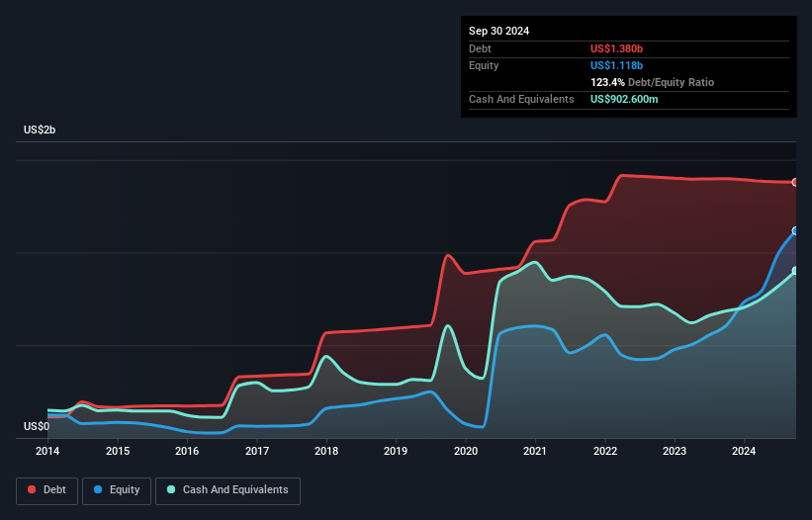Click the blue Equity endpoint marker
Image resolution: width=812 pixels, height=520 pixels.
795,230
